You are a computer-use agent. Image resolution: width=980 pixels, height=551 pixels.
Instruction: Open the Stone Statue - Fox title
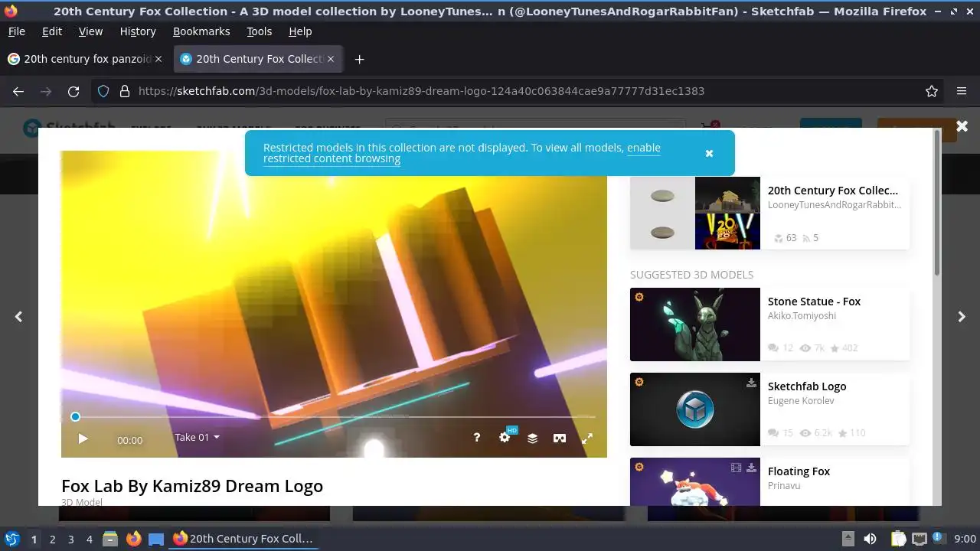tap(814, 301)
